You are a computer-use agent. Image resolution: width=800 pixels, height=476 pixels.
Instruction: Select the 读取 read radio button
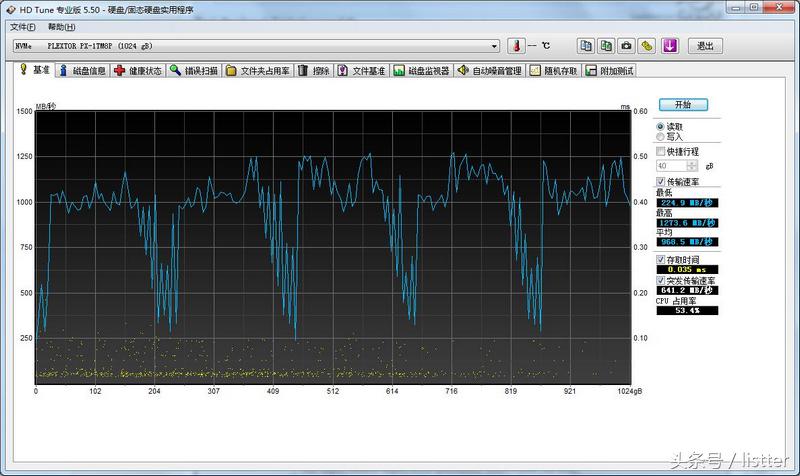click(661, 127)
